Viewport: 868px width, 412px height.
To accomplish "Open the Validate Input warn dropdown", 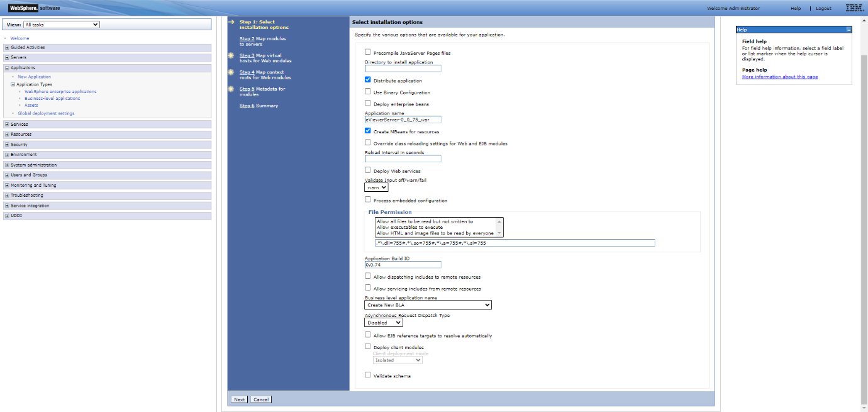I will coord(376,187).
